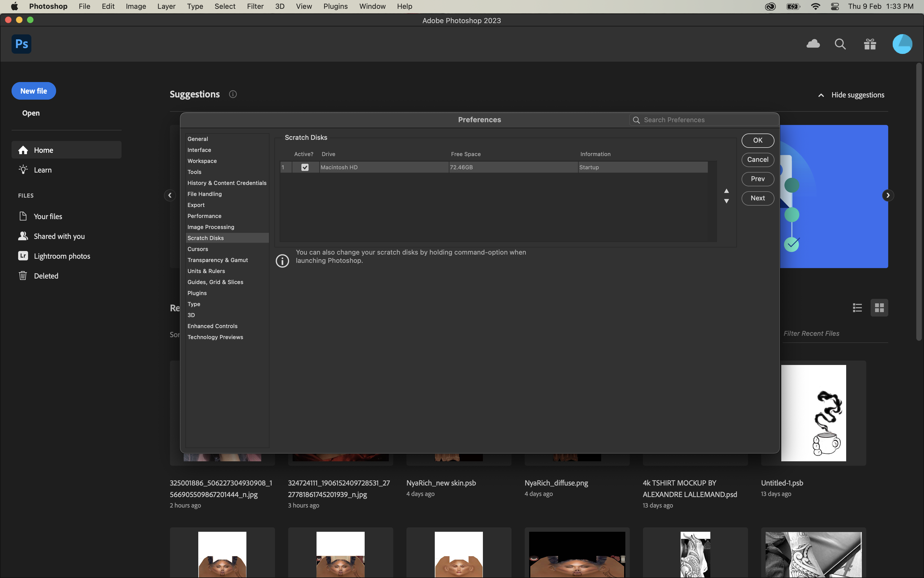Screen dimensions: 924x578
Task: Open the Edit menu
Action: coord(108,6)
